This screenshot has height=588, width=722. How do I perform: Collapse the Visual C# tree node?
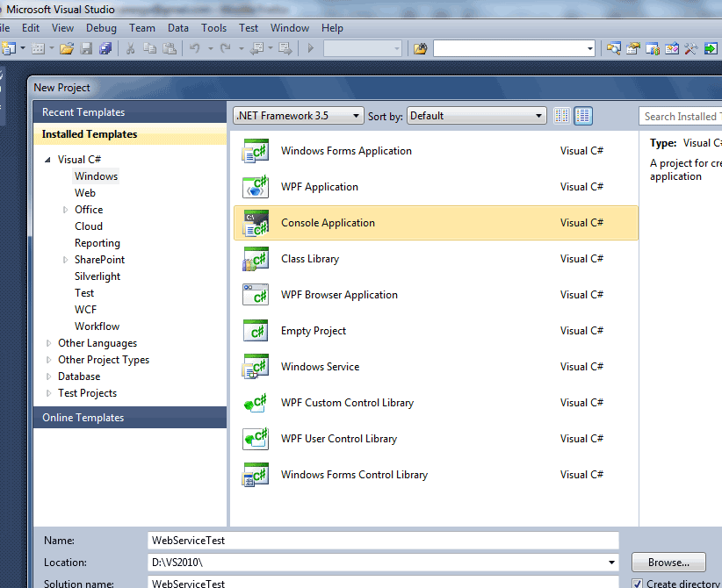pyautogui.click(x=47, y=160)
